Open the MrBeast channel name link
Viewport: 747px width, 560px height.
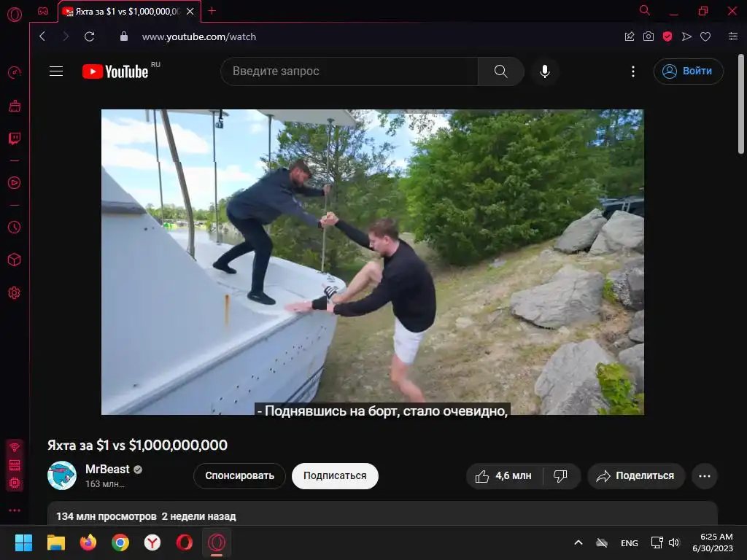pos(107,469)
